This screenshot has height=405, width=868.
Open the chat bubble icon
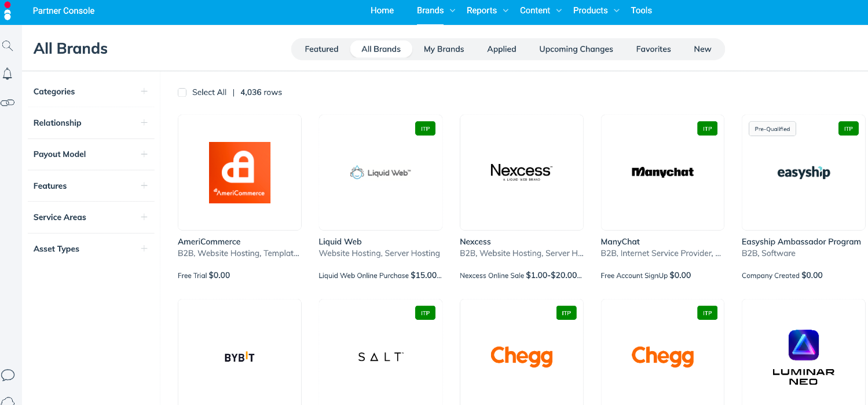point(8,375)
